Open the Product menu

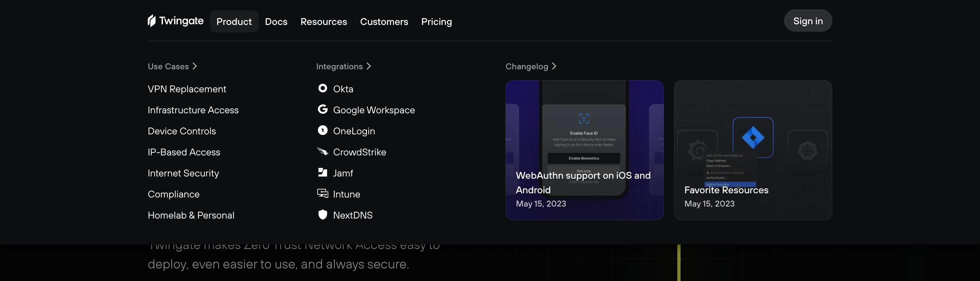tap(234, 22)
